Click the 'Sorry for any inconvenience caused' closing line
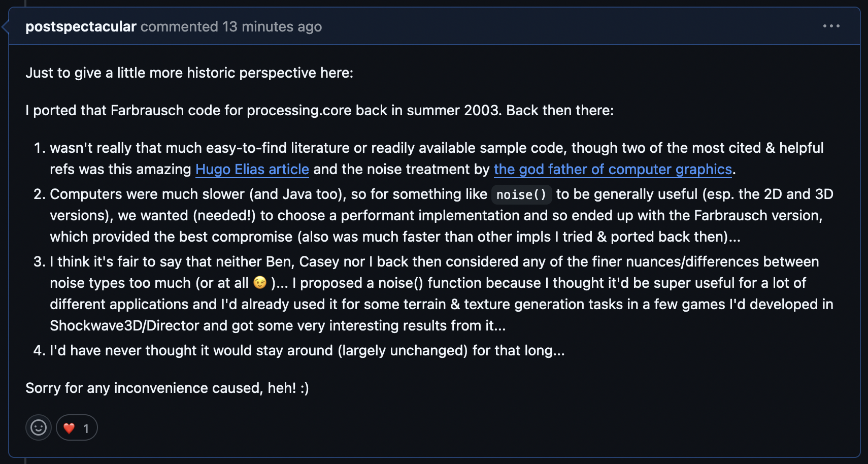Screen dimensions: 868x464 (167, 388)
